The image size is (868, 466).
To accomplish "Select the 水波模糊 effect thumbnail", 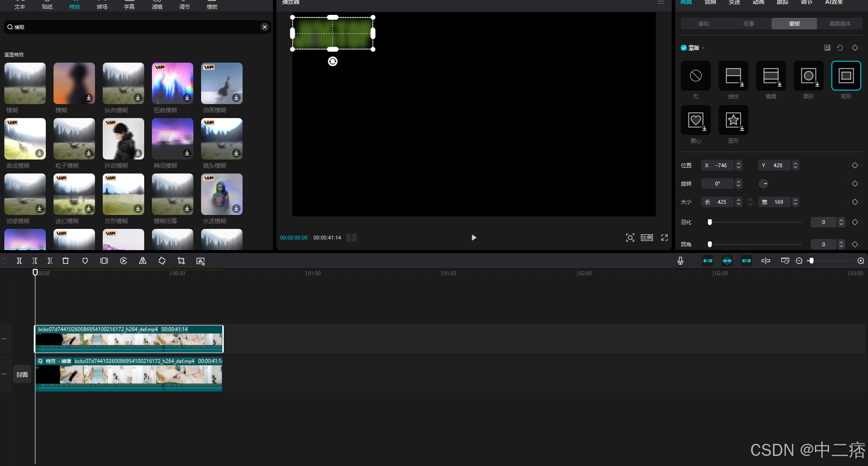I will point(222,194).
